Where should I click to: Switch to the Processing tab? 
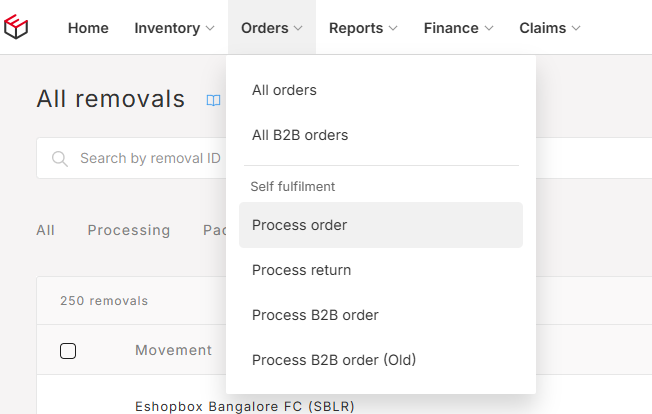[129, 230]
